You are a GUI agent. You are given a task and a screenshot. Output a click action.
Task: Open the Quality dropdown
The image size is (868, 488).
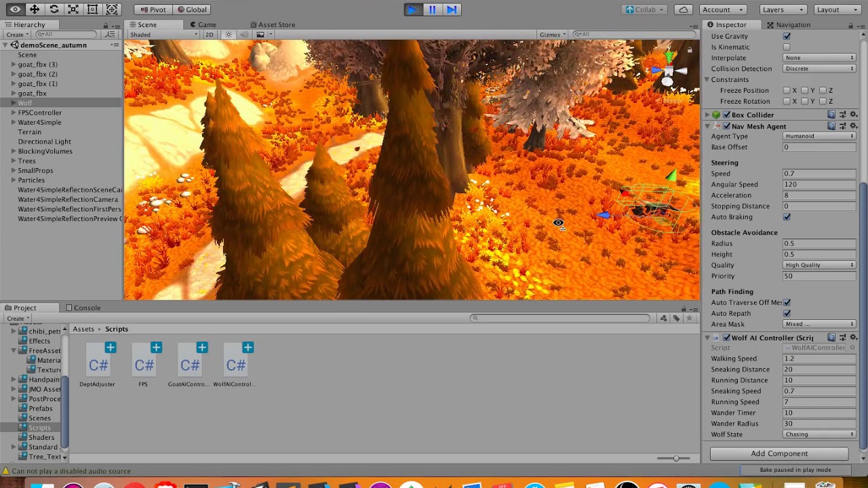819,265
